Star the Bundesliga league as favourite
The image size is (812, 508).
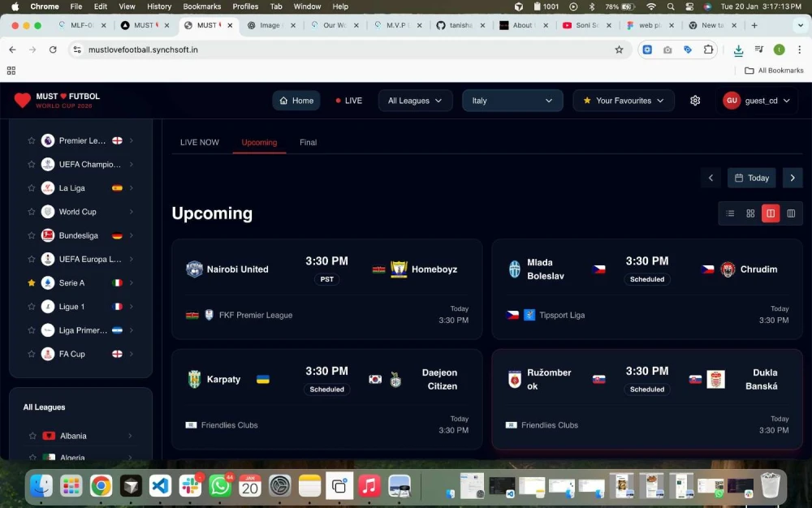click(x=32, y=236)
